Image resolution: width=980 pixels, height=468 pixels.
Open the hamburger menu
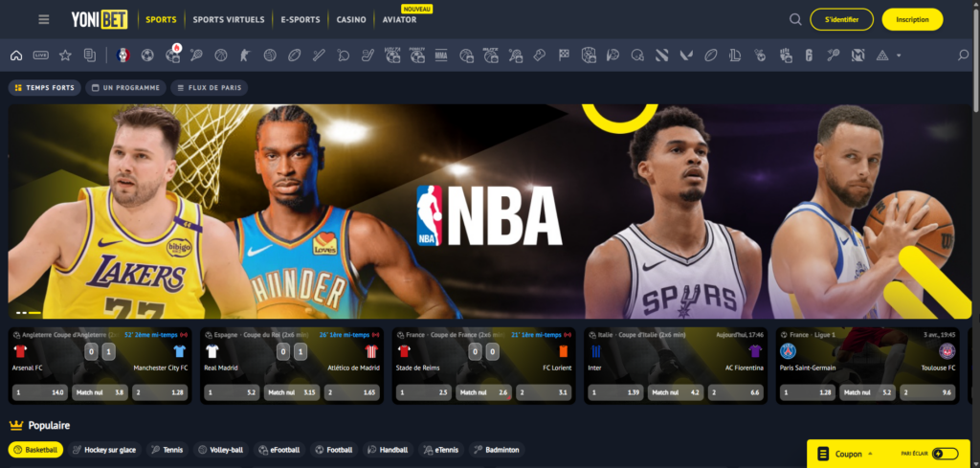pyautogui.click(x=44, y=19)
